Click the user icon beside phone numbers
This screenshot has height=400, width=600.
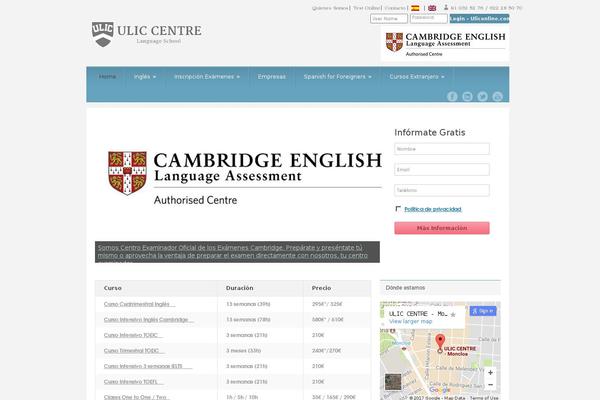pyautogui.click(x=446, y=7)
